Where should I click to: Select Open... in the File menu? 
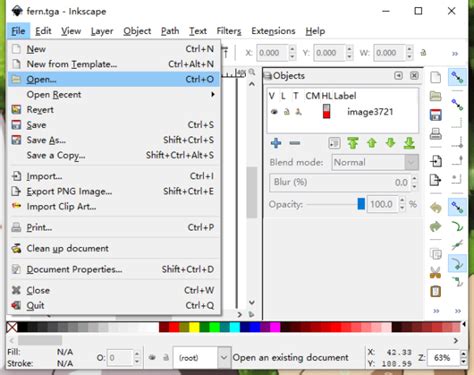coord(114,79)
